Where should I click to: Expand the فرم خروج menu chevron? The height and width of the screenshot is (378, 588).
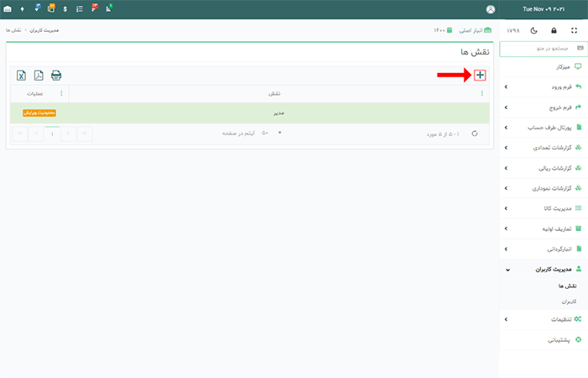click(x=506, y=108)
